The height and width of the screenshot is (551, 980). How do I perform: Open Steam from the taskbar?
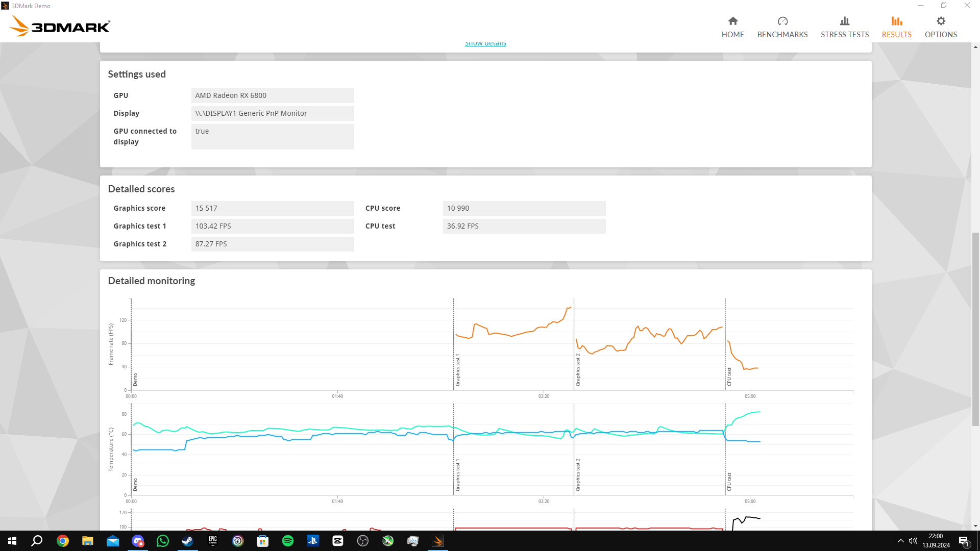pyautogui.click(x=187, y=541)
